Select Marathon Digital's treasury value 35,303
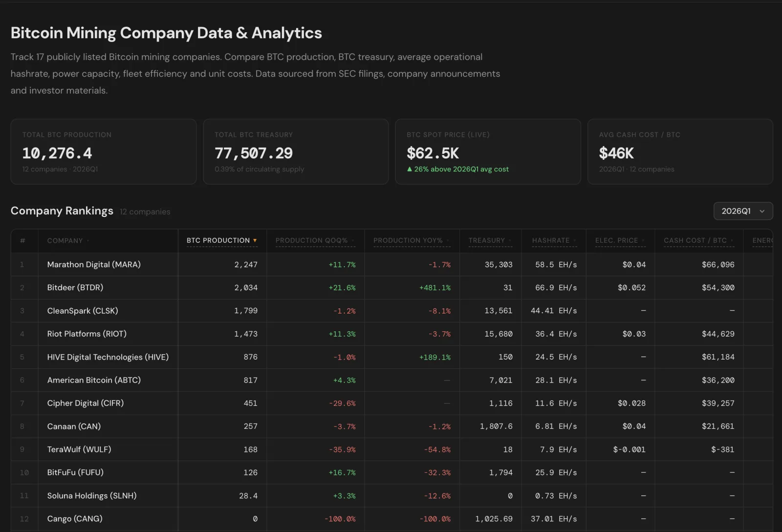The height and width of the screenshot is (532, 782). (499, 265)
